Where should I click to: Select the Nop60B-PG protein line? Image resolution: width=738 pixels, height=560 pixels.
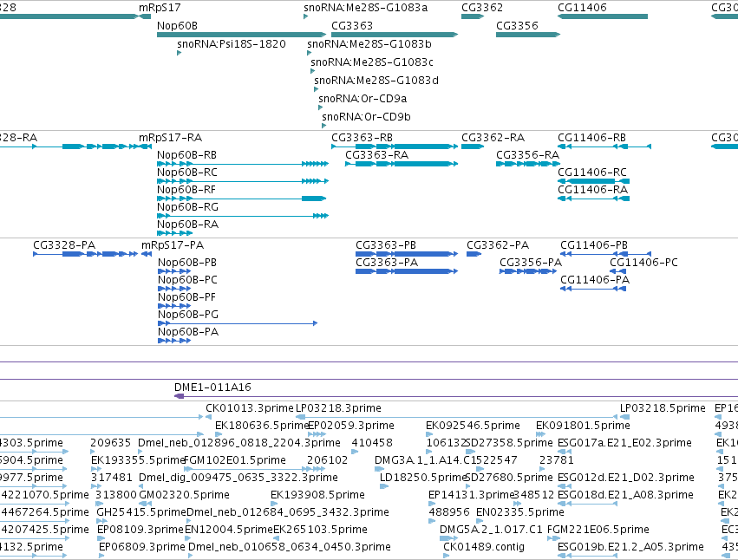coord(238,323)
